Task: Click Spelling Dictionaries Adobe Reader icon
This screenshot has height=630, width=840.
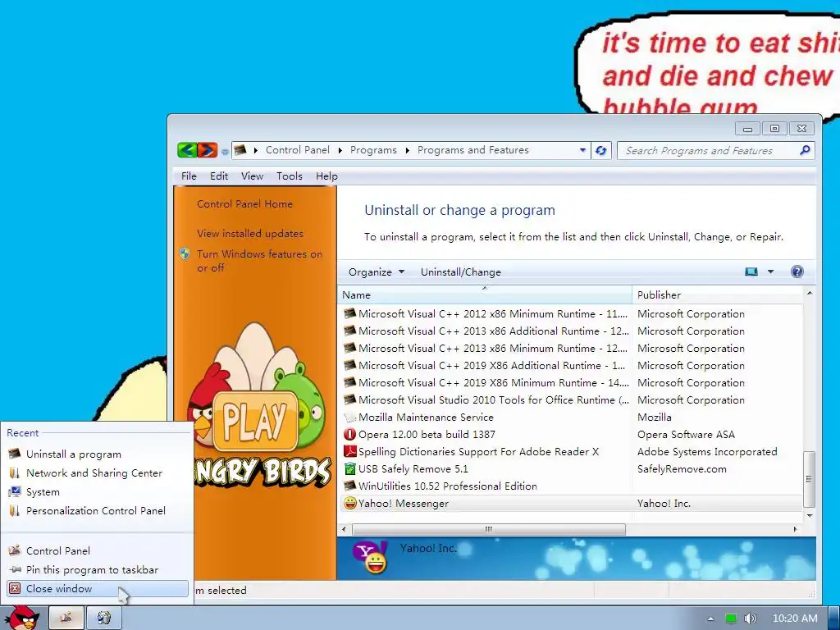Action: 349,452
